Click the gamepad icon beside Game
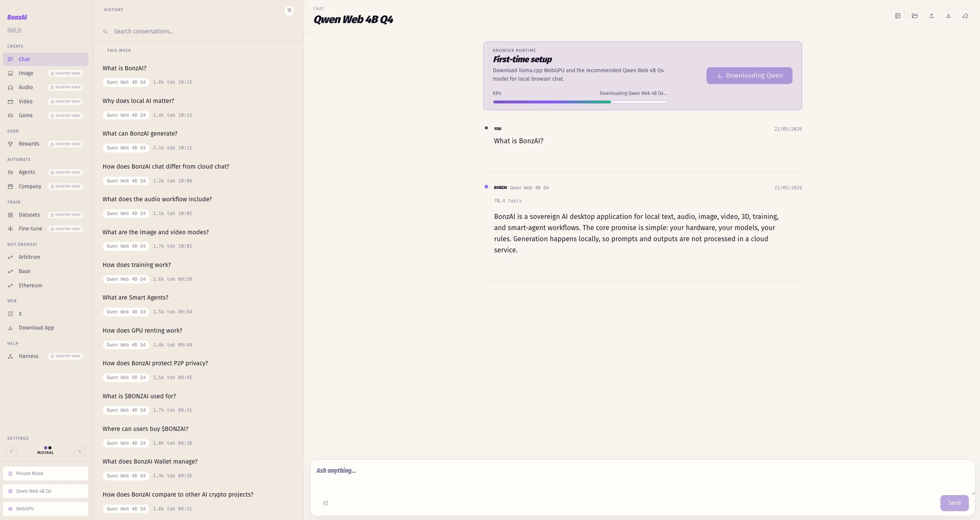Image resolution: width=980 pixels, height=520 pixels. tap(10, 116)
